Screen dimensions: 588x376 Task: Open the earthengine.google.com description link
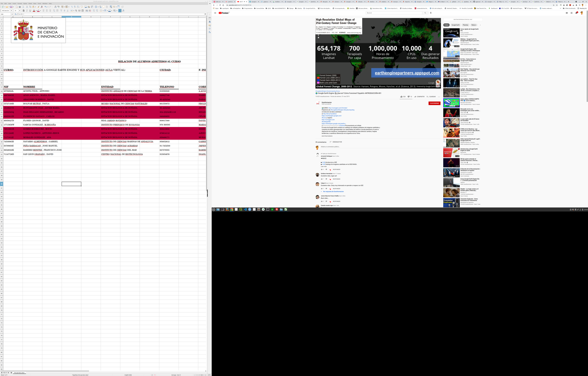[331, 116]
